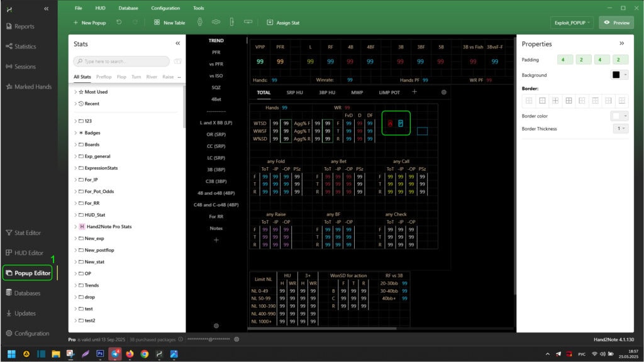Click the plus icon under Notes

216,240
